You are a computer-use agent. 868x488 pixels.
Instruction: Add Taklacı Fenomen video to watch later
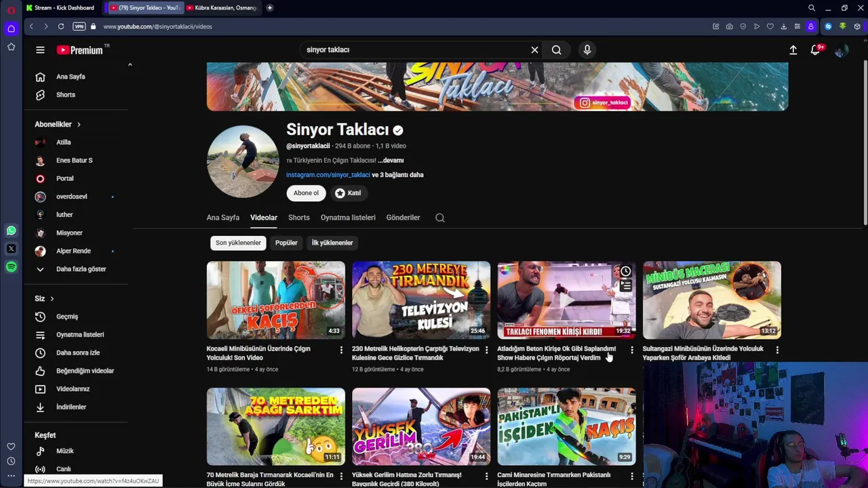pyautogui.click(x=625, y=272)
